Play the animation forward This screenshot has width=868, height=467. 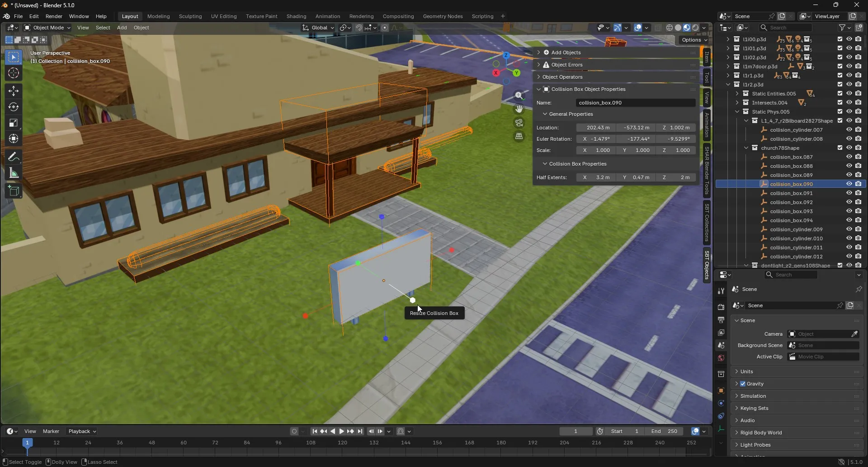pos(342,431)
